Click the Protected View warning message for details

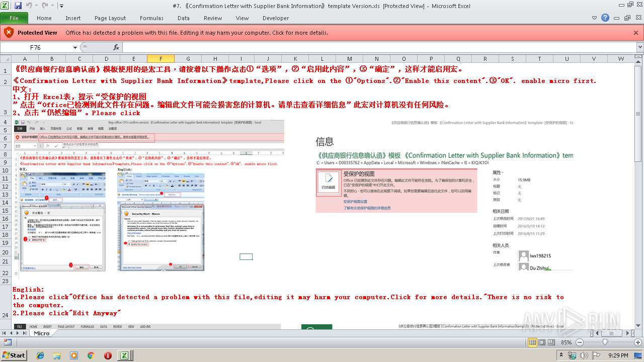pyautogui.click(x=197, y=33)
